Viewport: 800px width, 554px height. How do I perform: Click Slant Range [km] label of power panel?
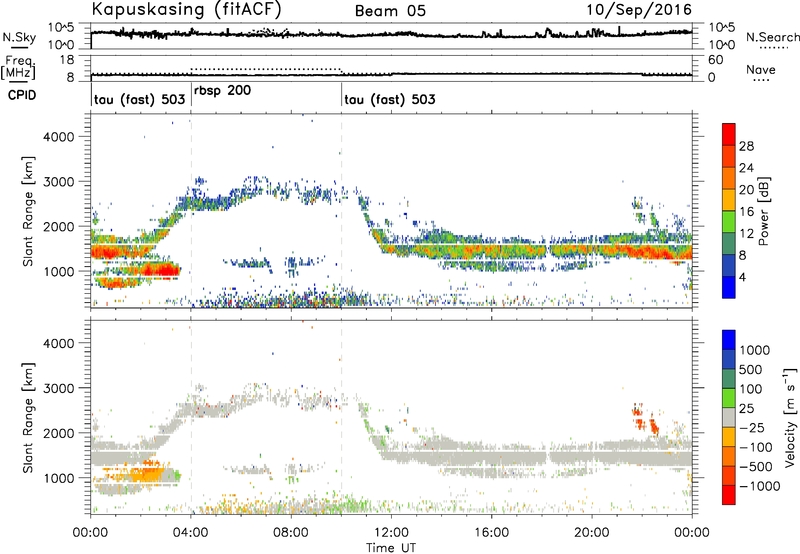[28, 211]
